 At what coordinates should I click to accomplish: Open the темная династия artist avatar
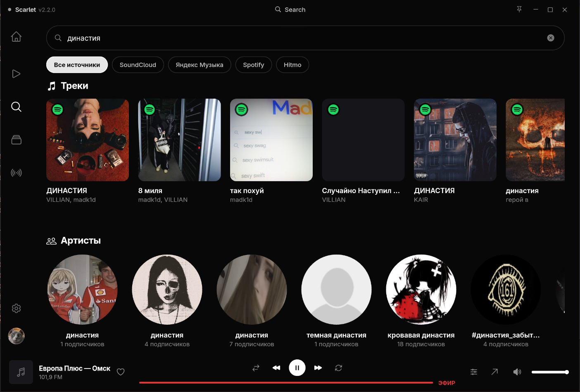point(336,289)
